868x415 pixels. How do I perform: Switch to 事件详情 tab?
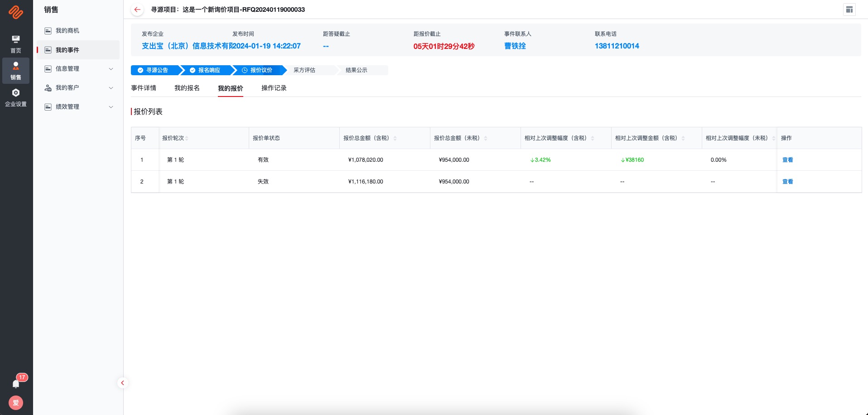144,88
